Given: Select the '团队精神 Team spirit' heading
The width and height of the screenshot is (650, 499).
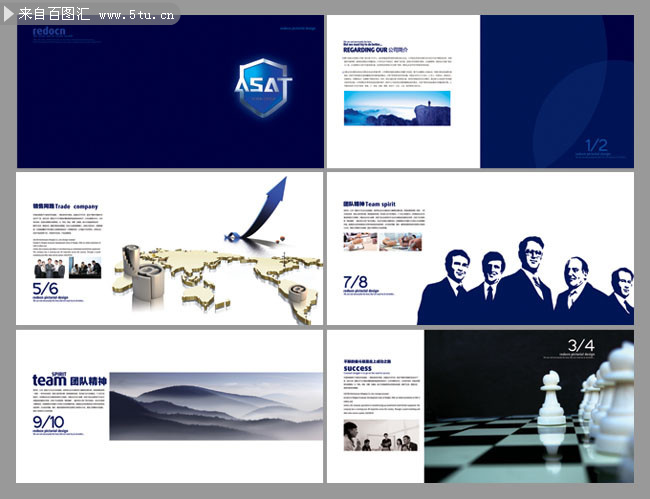Looking at the screenshot, I should tap(369, 204).
